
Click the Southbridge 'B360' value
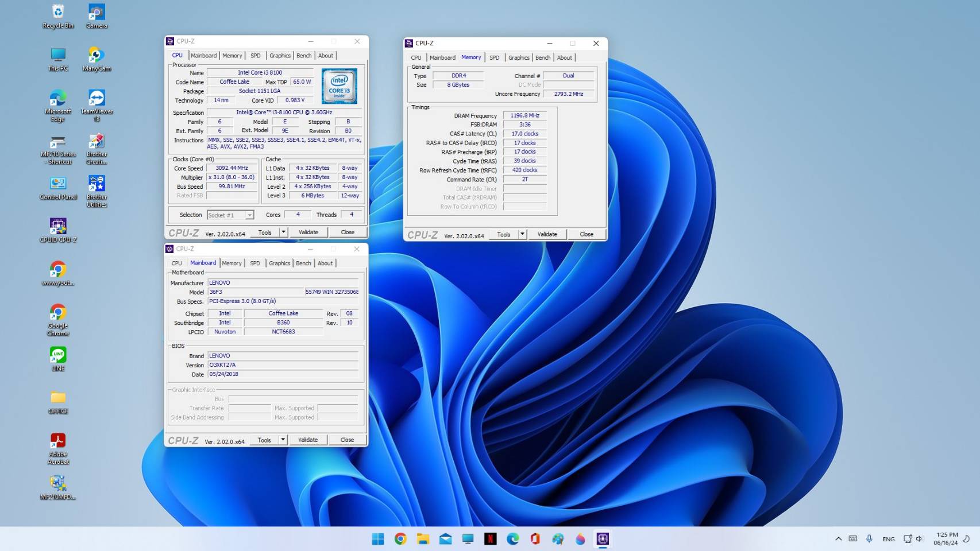[x=283, y=323]
